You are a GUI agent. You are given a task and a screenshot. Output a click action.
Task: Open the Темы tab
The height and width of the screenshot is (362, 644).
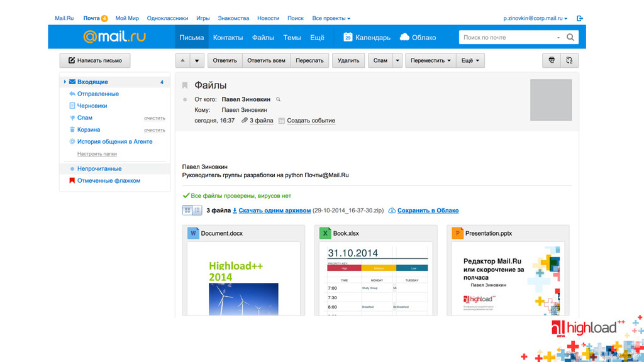pos(292,37)
